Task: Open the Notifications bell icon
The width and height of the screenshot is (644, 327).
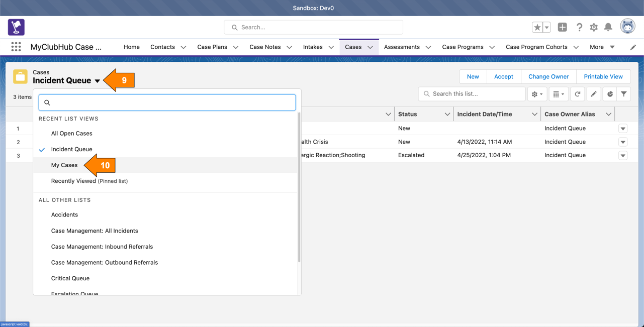Action: (608, 28)
